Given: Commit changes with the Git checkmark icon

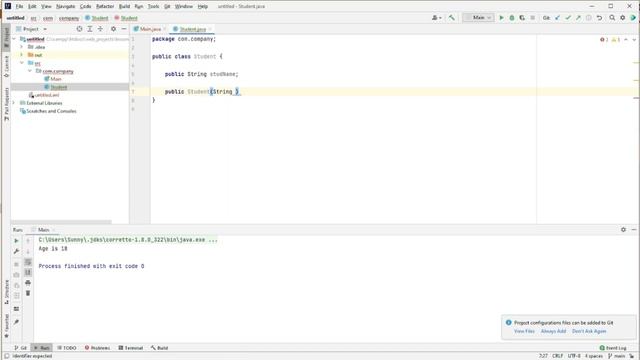Looking at the screenshot, I should click(x=568, y=18).
